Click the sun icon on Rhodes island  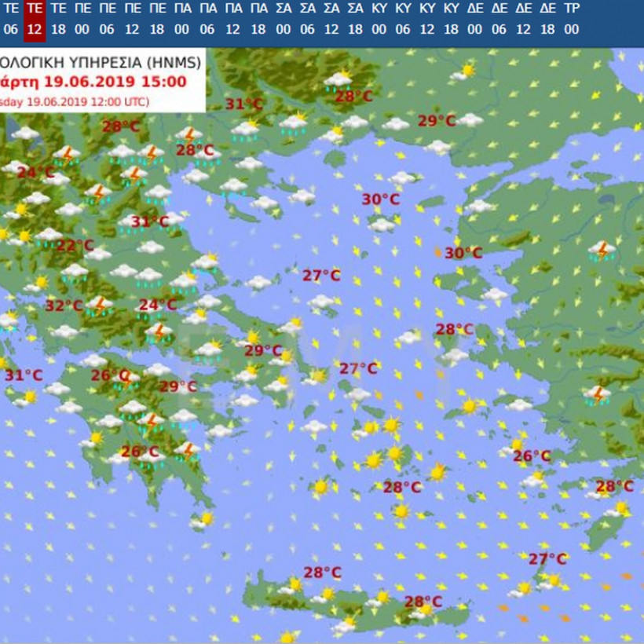[x=620, y=508]
